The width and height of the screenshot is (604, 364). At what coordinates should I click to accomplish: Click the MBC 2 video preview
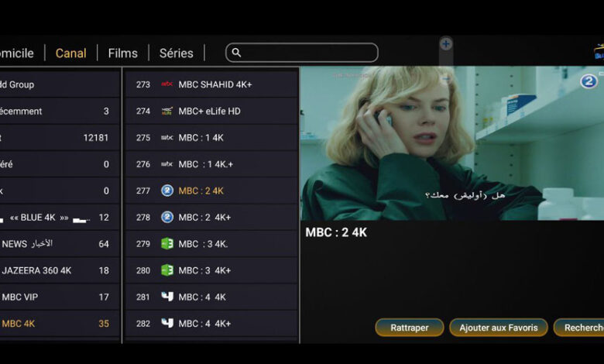(452, 143)
